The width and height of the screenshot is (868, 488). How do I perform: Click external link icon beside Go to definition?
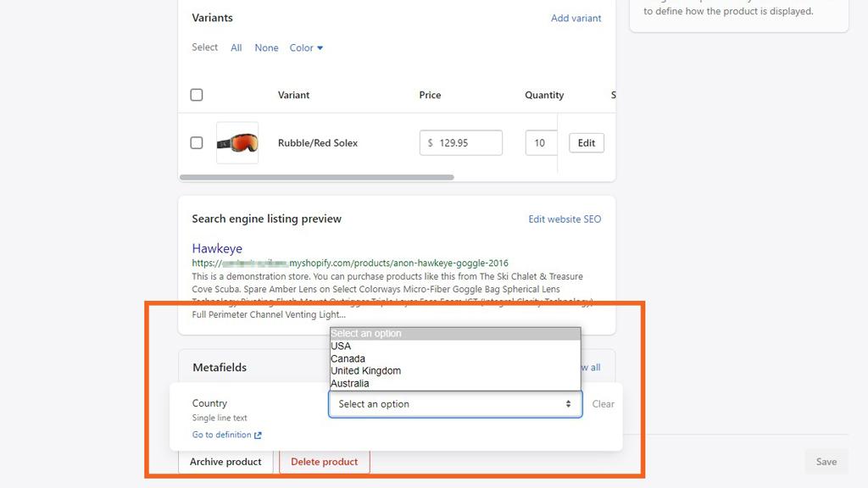click(x=259, y=435)
